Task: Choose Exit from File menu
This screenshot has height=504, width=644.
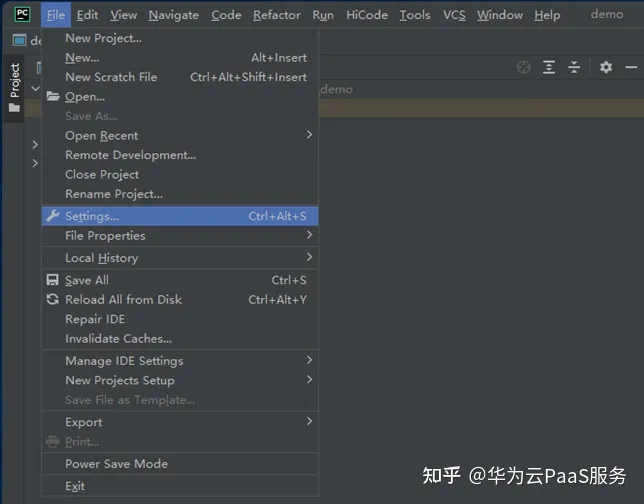Action: 180,486
